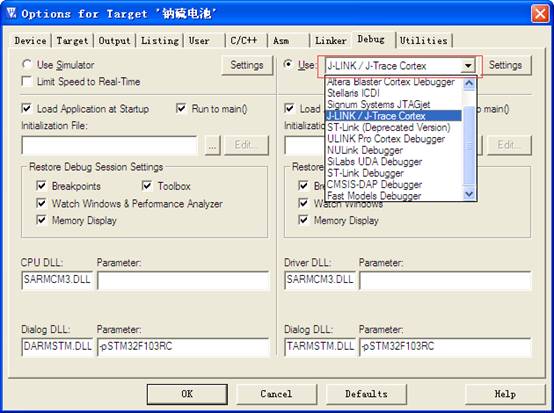Choose ST-Link (Deprecated Version)
Screen dimensions: 554x413
394,127
